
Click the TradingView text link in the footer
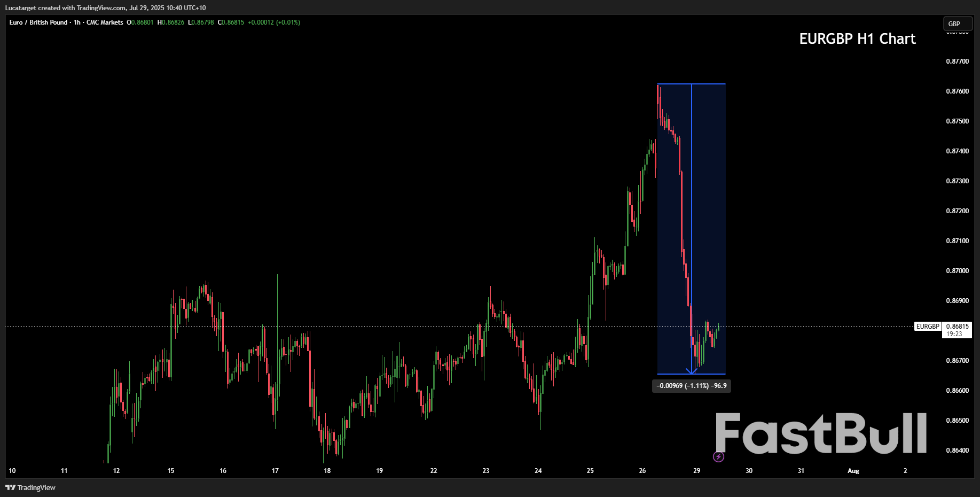pos(35,487)
